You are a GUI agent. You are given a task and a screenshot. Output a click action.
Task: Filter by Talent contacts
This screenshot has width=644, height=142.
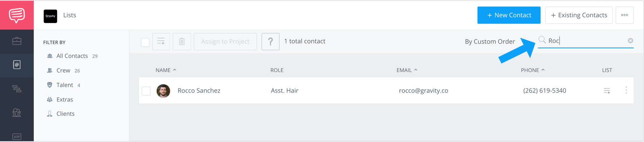coord(64,85)
